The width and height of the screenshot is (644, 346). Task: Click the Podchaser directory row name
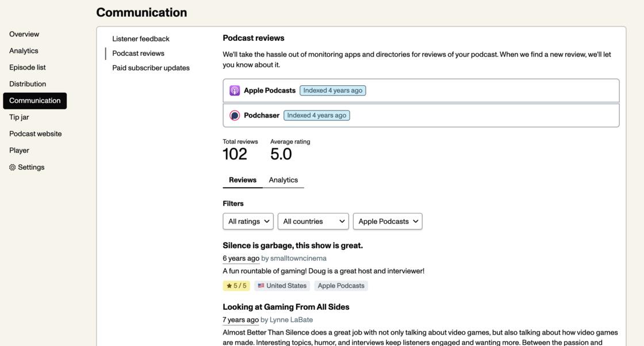262,116
